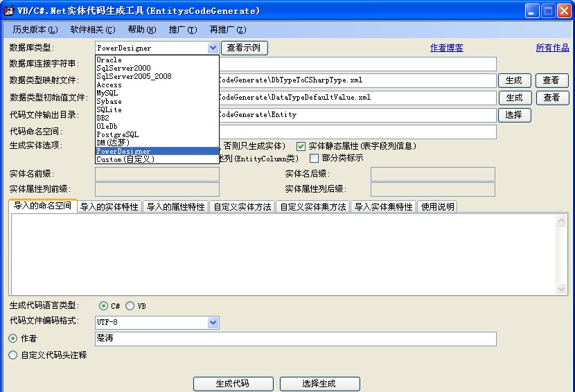
Task: Click the 实体属性列前缀 input box
Action: pyautogui.click(x=157, y=189)
